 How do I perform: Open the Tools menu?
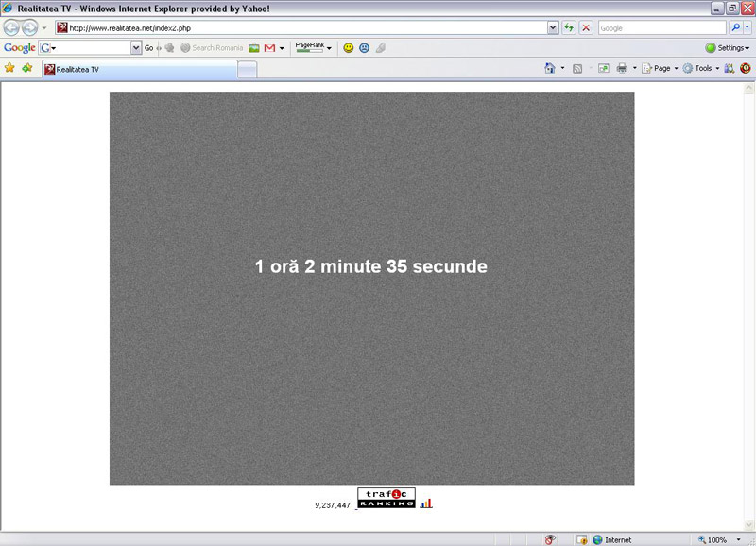(x=701, y=68)
